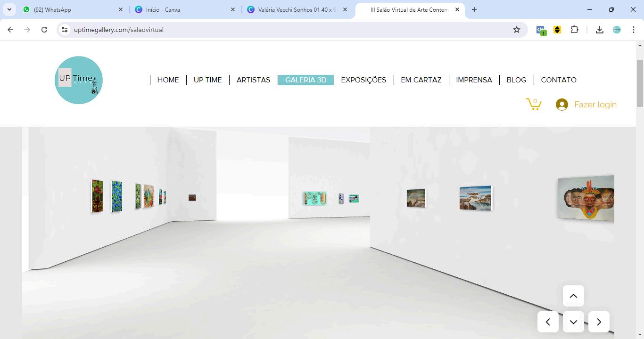Select the blue floral painting on left wall
644x339 pixels.
[x=116, y=196]
